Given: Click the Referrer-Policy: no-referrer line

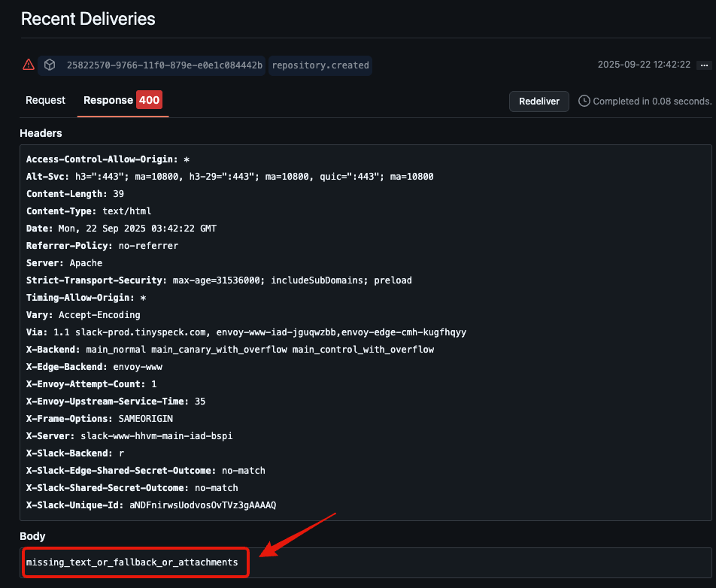Looking at the screenshot, I should (x=102, y=246).
